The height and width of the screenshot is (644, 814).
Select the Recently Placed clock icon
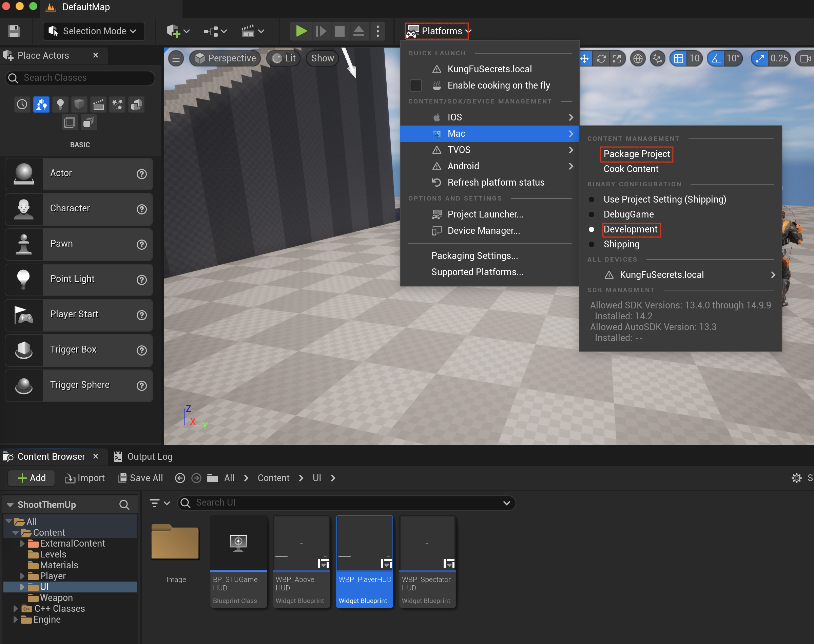pyautogui.click(x=22, y=105)
